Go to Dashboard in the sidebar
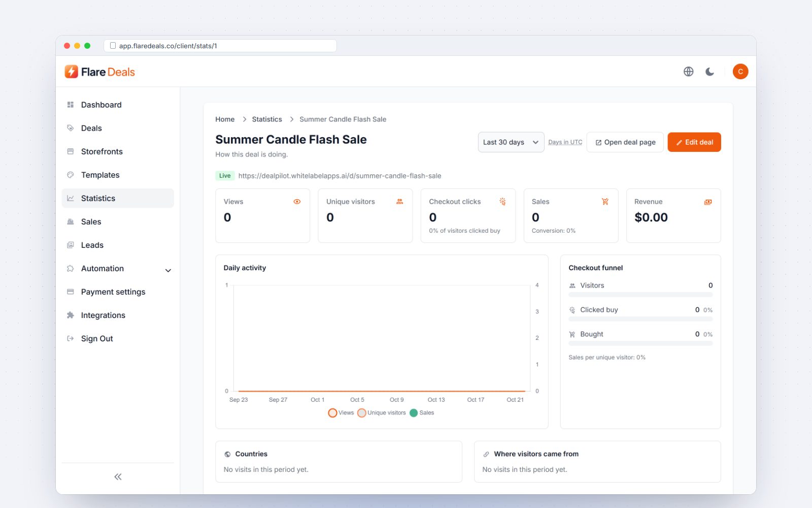 click(118, 105)
